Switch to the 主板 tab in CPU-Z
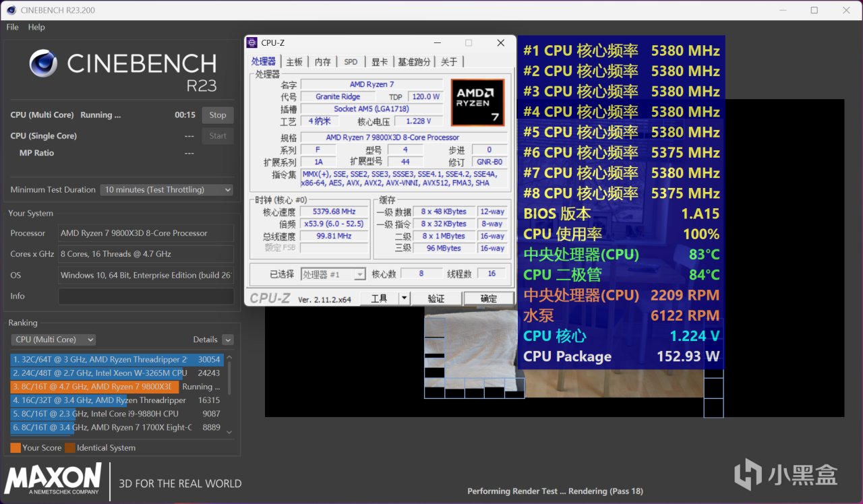Image resolution: width=863 pixels, height=504 pixels. pyautogui.click(x=295, y=62)
